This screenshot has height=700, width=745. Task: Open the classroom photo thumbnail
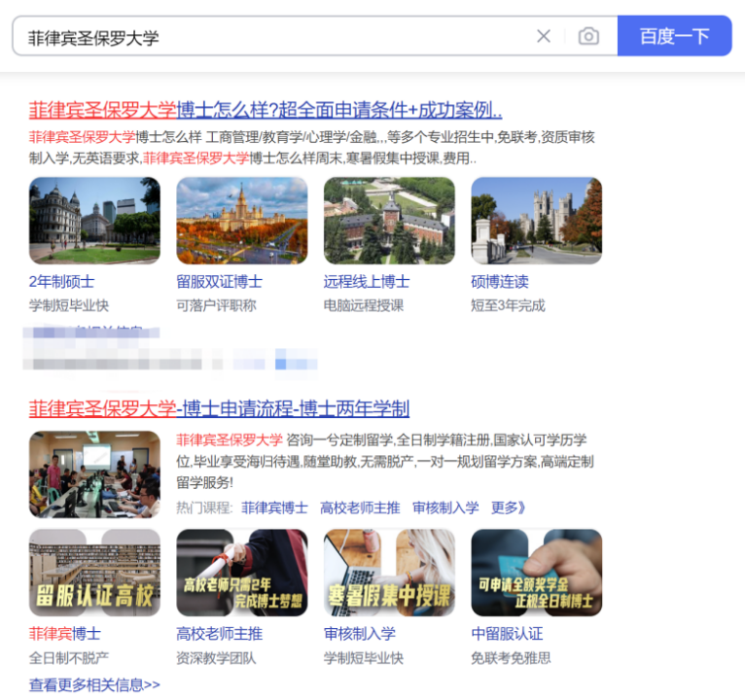[x=94, y=473]
